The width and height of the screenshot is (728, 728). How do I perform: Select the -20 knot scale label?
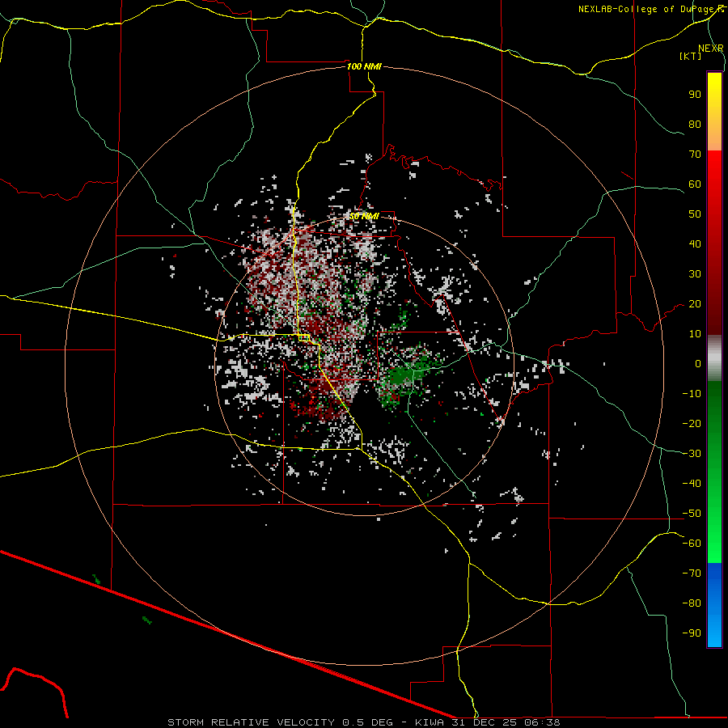point(692,423)
